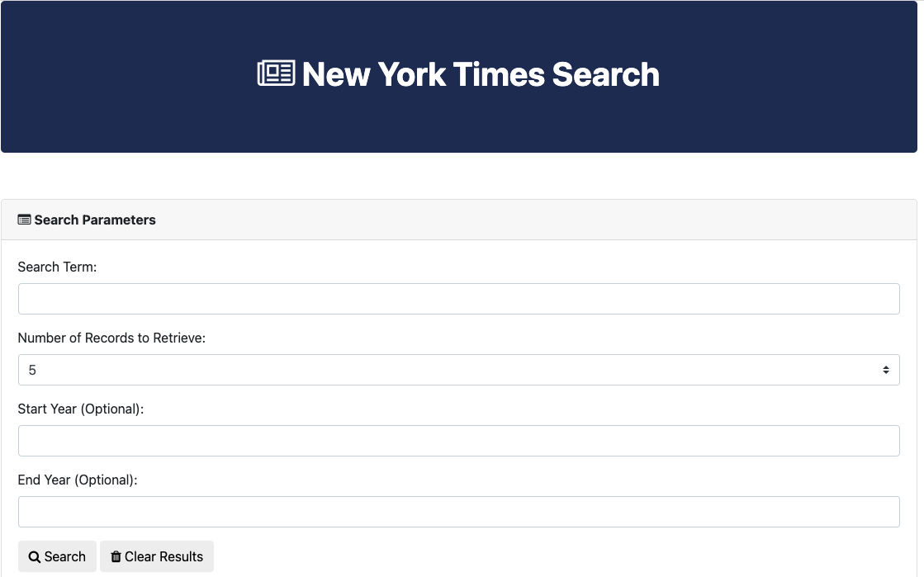Click into the Start Year input box
Screen dimensions: 924x577
click(x=458, y=441)
